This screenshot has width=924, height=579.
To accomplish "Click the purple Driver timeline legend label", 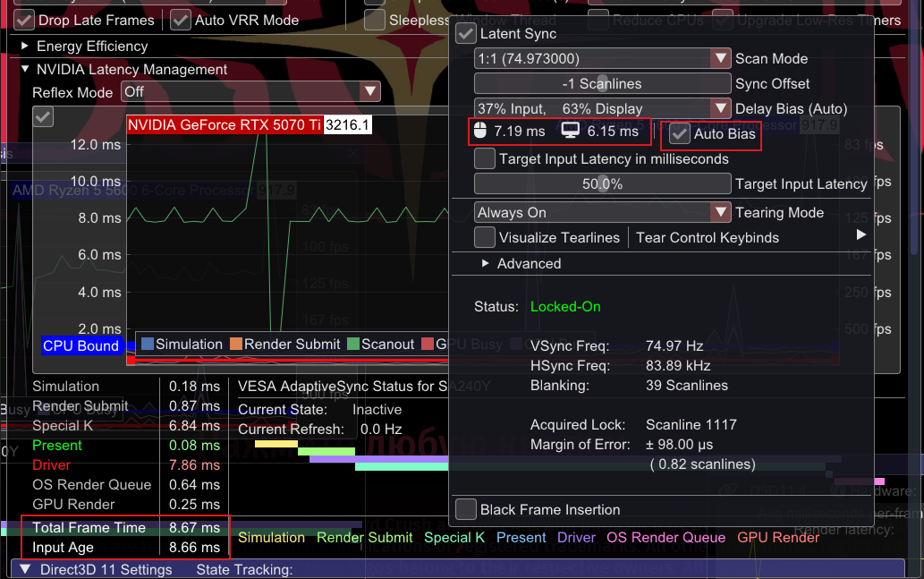I will point(576,538).
